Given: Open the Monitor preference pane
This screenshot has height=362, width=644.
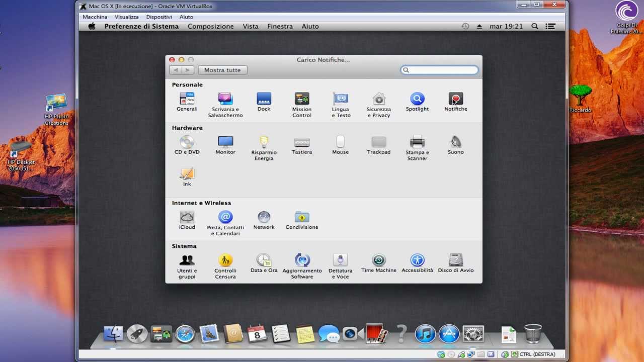Looking at the screenshot, I should pyautogui.click(x=225, y=145).
